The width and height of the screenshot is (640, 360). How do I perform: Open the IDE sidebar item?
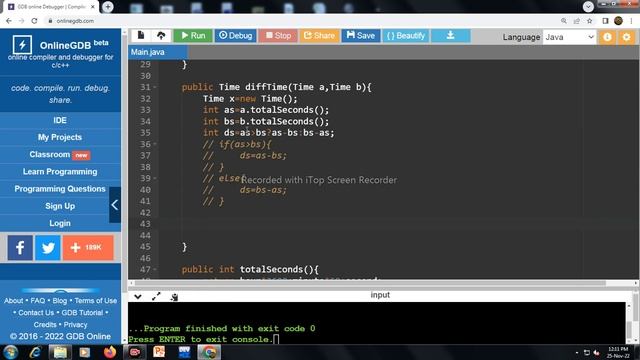tap(60, 120)
